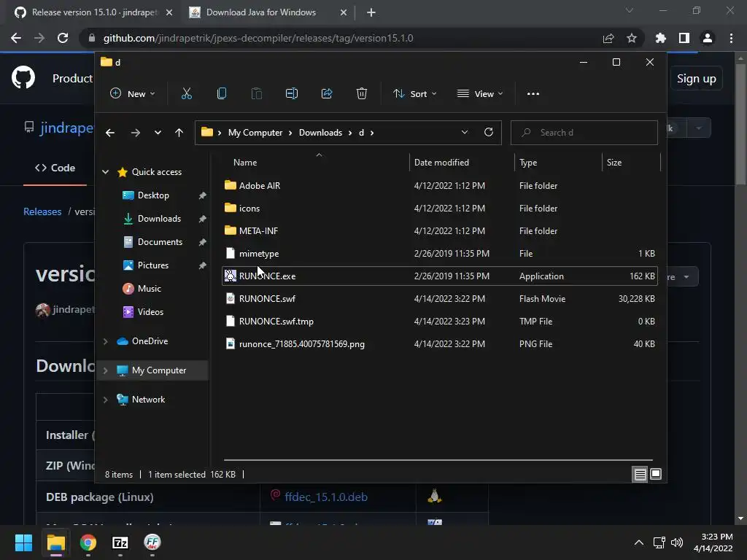Open 7-Zip from taskbar
Screen dimensions: 747x560
120,542
